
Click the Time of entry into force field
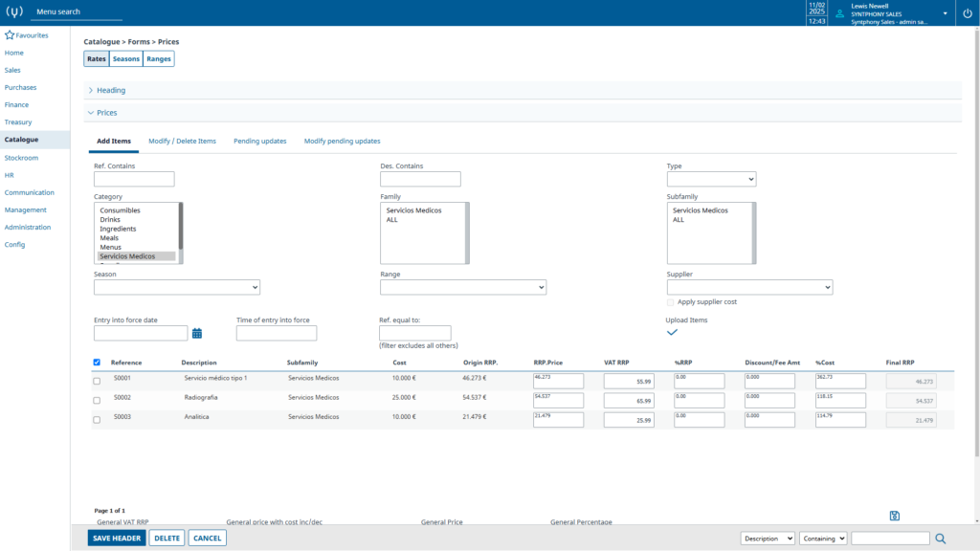pyautogui.click(x=277, y=334)
